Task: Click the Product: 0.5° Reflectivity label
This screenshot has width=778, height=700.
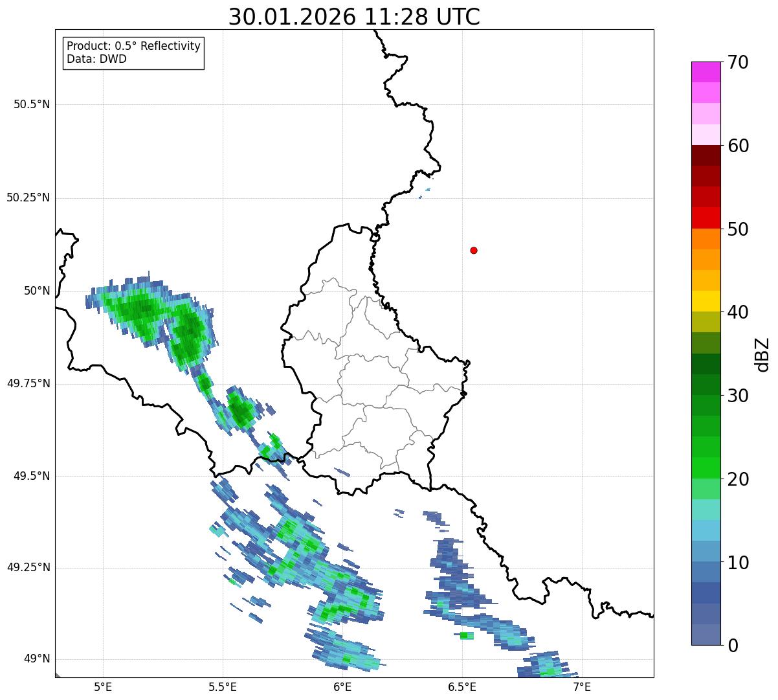Action: (133, 47)
